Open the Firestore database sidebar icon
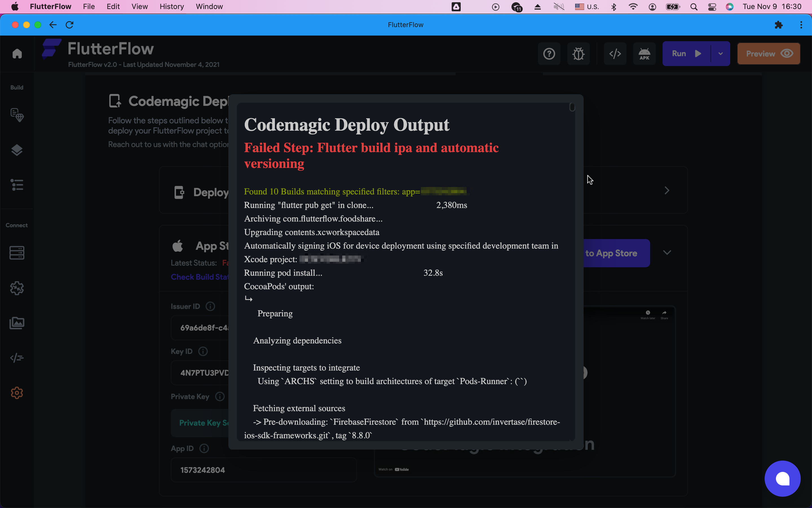The width and height of the screenshot is (812, 508). (17, 253)
